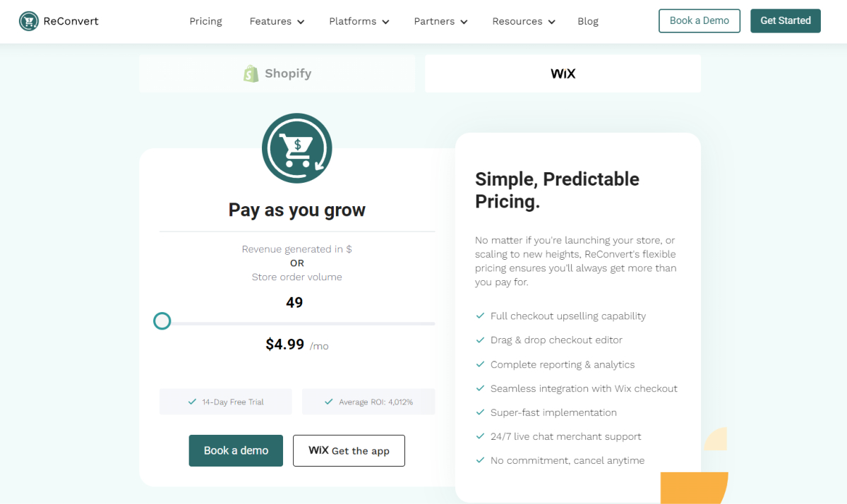Expand the Features dropdown menu
847x504 pixels.
coord(277,21)
